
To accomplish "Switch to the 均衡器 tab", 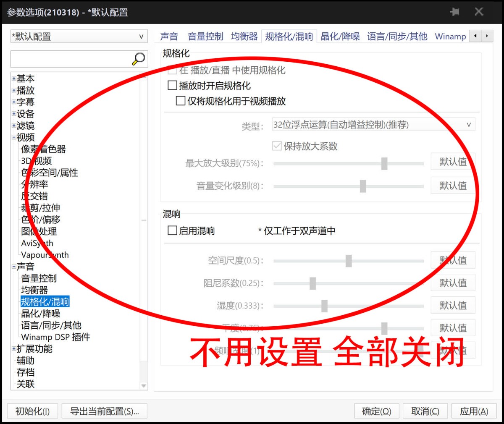I will pyautogui.click(x=244, y=37).
